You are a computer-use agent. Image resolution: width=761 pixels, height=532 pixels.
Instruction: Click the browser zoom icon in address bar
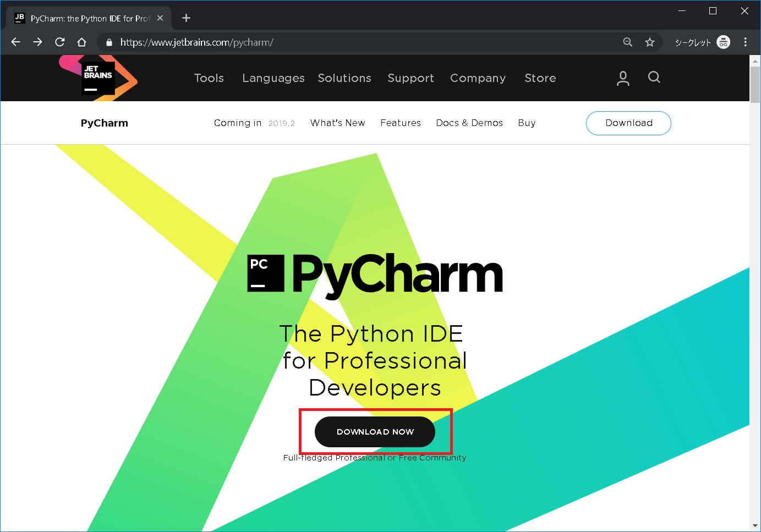tap(627, 42)
